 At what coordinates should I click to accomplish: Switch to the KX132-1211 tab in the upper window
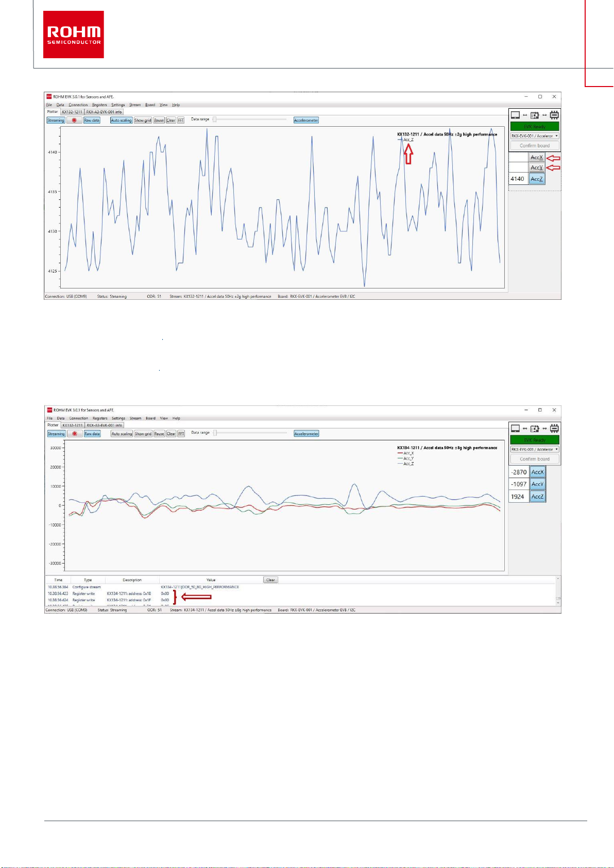pyautogui.click(x=72, y=112)
